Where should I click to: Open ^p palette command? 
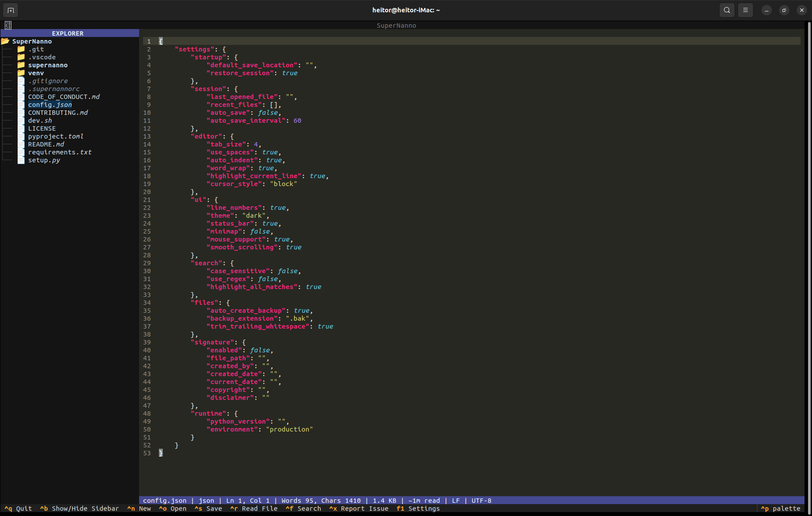tap(781, 509)
